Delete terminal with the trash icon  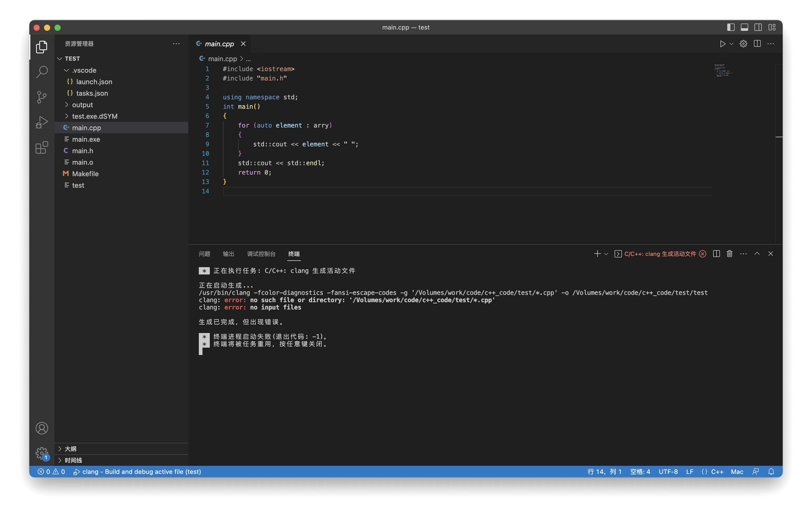click(729, 254)
